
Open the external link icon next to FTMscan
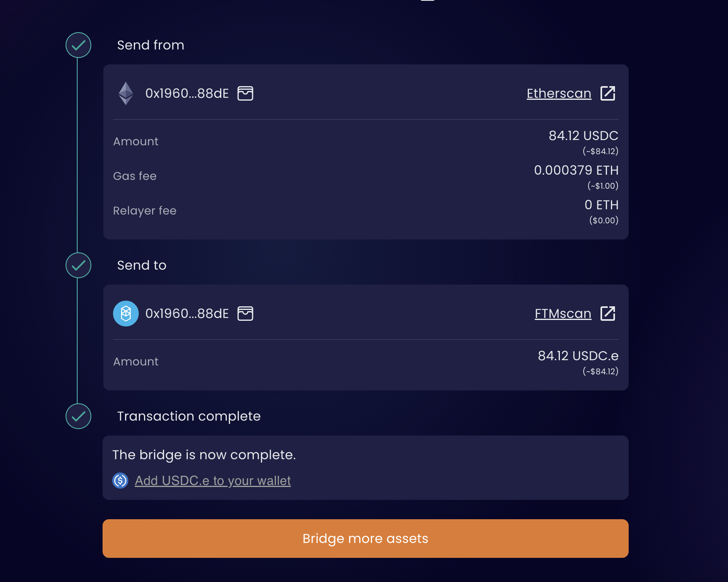(x=608, y=314)
